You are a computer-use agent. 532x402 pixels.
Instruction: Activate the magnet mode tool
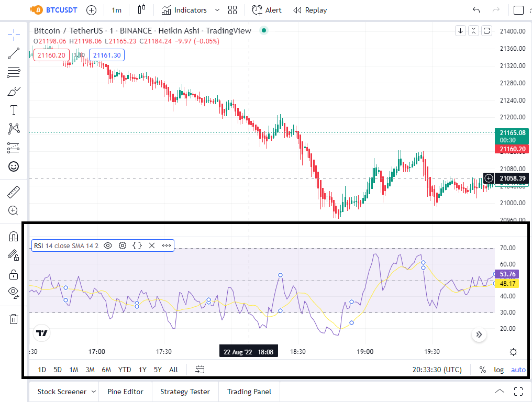[x=14, y=236]
